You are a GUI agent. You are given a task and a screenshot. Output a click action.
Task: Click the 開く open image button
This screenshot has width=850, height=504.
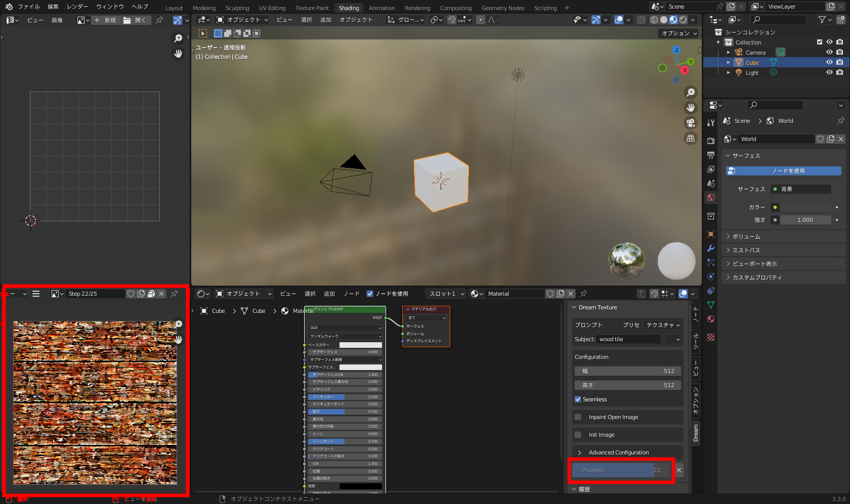pos(136,20)
